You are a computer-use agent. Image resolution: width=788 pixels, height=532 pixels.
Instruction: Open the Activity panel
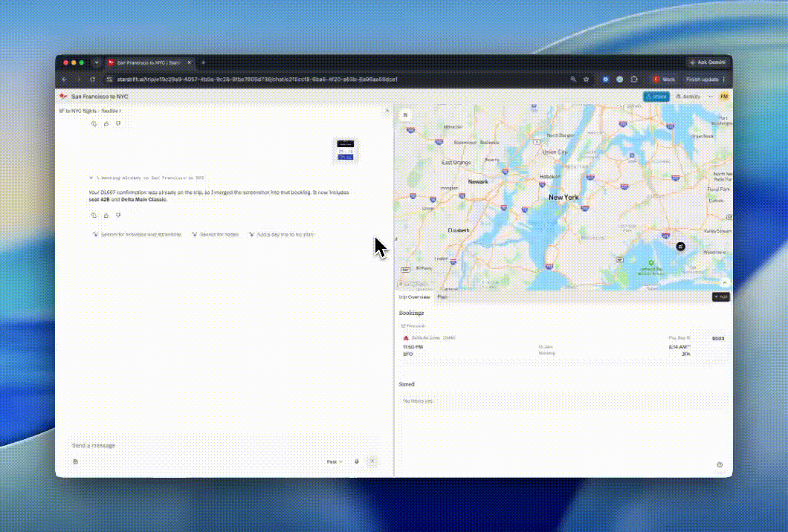click(688, 97)
